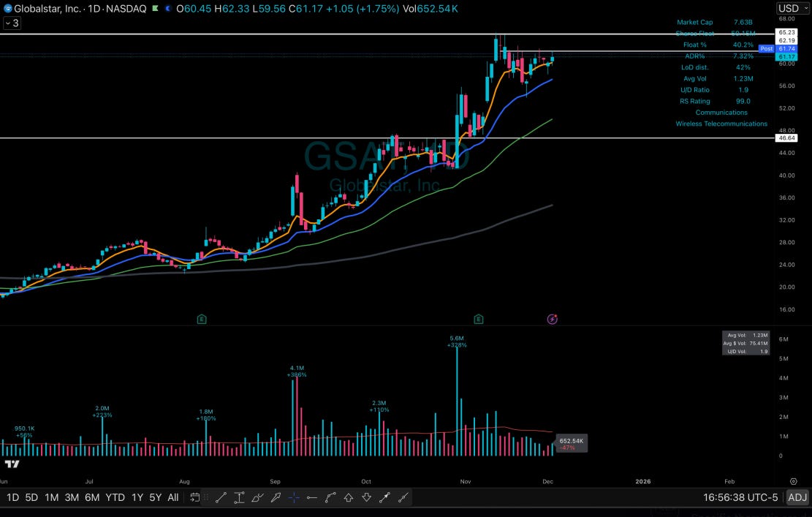Viewport: 812px width, 517px height.
Task: Select the price range measure tool
Action: pos(239,497)
